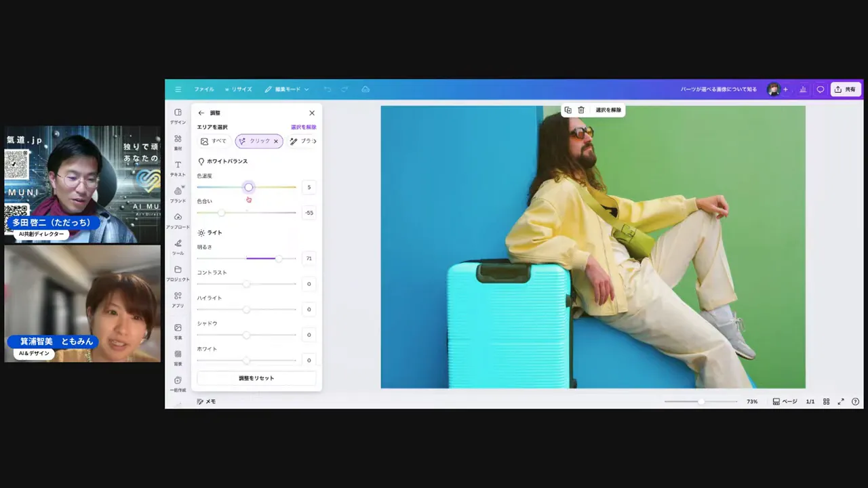The width and height of the screenshot is (868, 488).
Task: Open the テキスト sidebar panel
Action: point(178,169)
